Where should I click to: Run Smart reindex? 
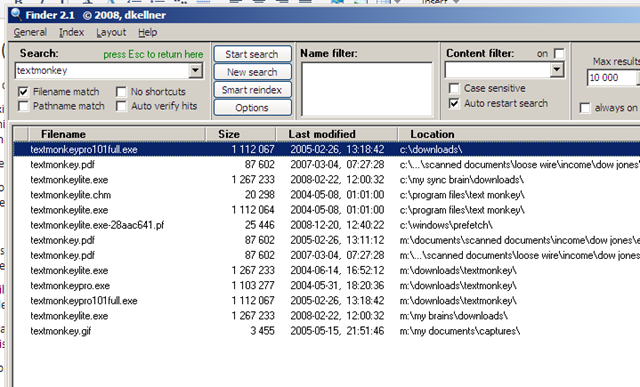pos(252,90)
